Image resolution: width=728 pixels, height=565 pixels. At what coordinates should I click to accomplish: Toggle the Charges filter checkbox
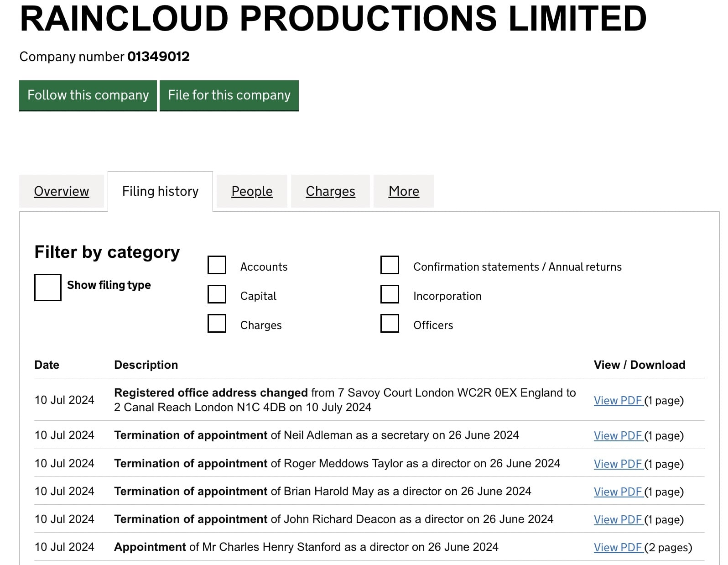click(217, 324)
